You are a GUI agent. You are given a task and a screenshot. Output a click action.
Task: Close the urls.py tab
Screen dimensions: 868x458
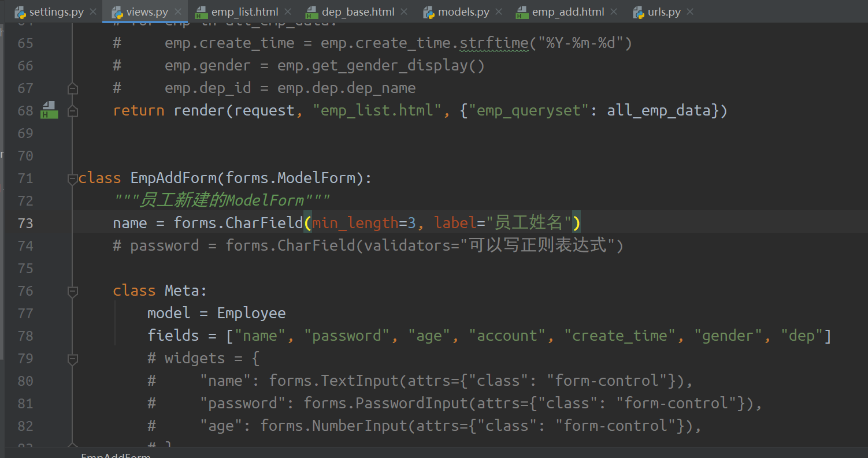click(690, 12)
